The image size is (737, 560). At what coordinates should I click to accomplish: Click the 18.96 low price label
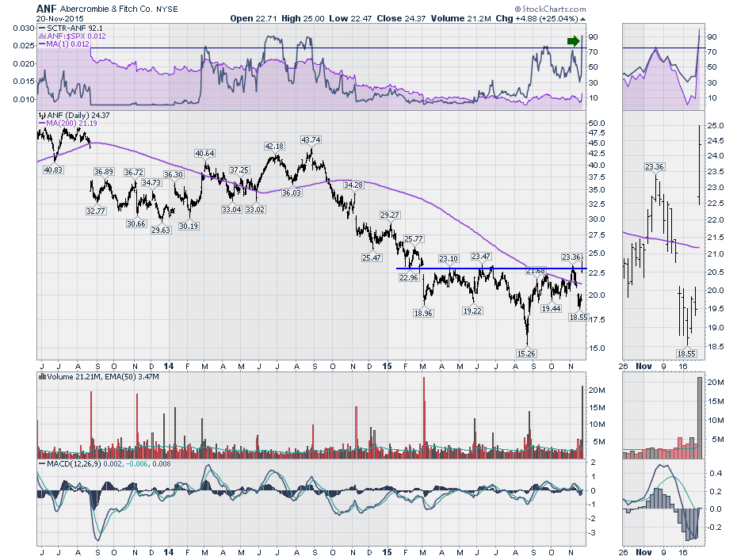[x=423, y=313]
